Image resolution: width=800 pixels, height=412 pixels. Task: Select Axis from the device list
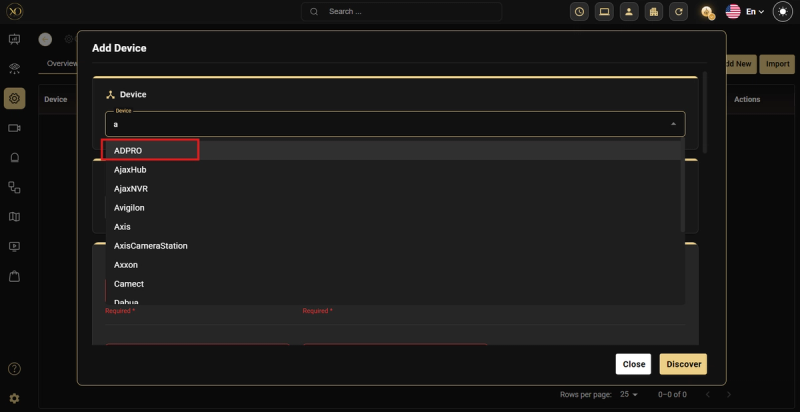point(393,227)
